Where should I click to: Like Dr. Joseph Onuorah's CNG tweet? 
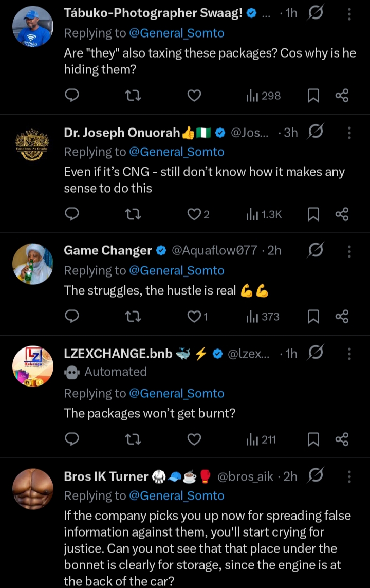(194, 214)
